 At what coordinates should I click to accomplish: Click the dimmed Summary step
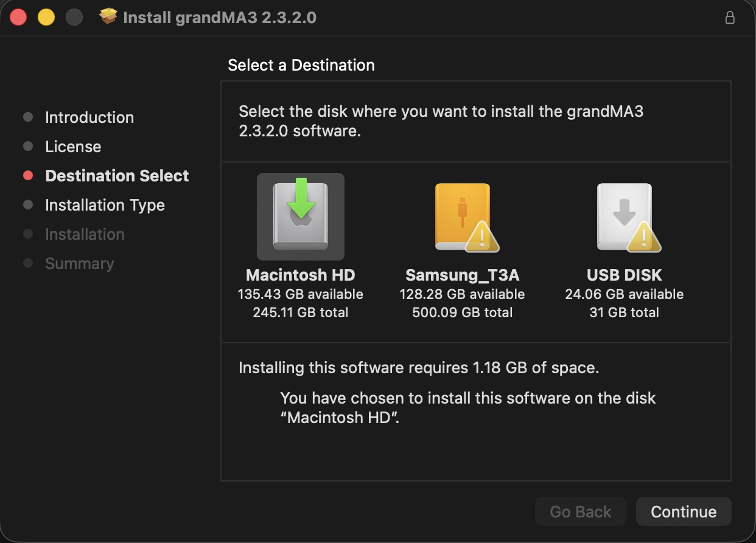point(79,264)
